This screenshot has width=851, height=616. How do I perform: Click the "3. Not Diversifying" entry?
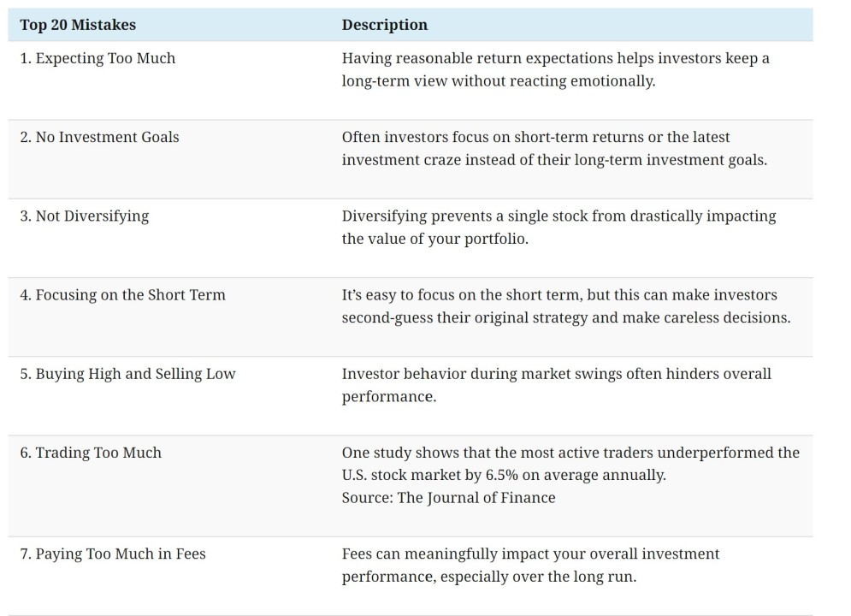pos(84,216)
